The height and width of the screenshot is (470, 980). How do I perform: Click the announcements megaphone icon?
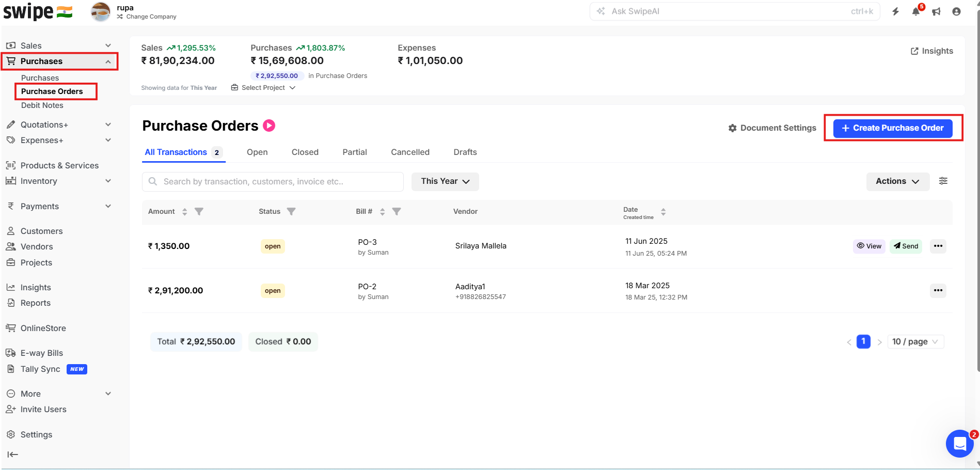tap(936, 12)
